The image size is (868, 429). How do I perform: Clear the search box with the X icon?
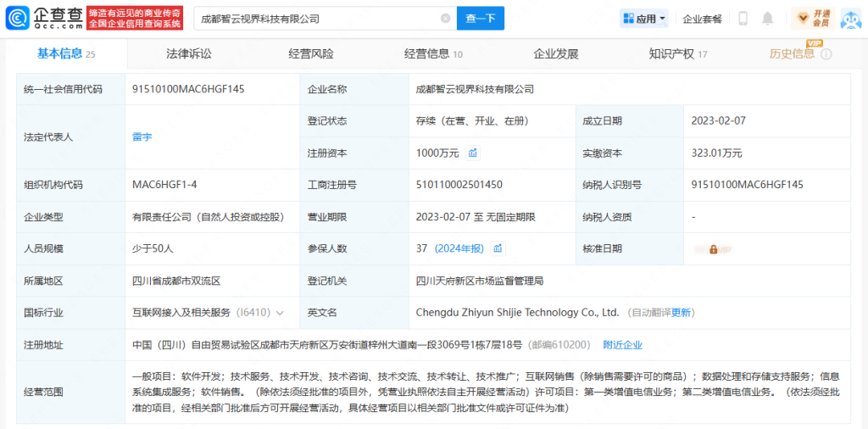(446, 18)
